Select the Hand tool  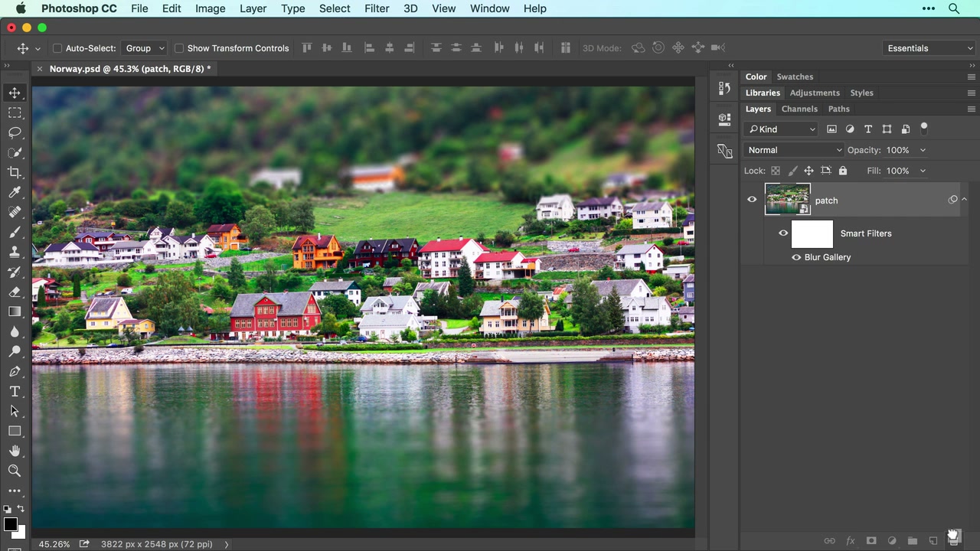pos(15,451)
